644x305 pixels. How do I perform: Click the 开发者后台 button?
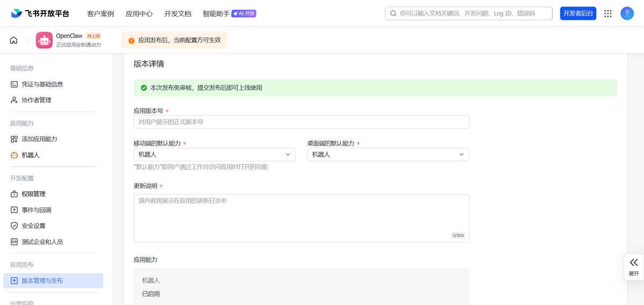pyautogui.click(x=578, y=13)
